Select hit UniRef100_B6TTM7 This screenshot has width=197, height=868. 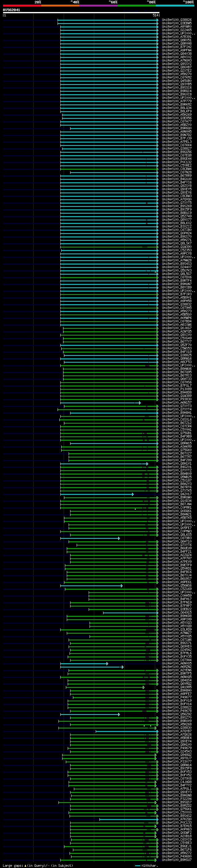pyautogui.click(x=176, y=457)
